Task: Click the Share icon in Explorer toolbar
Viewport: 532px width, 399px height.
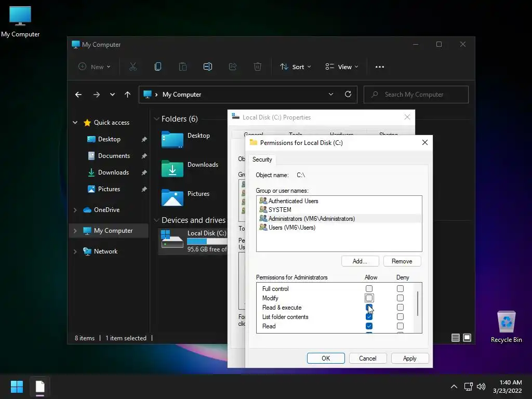Action: coord(233,67)
